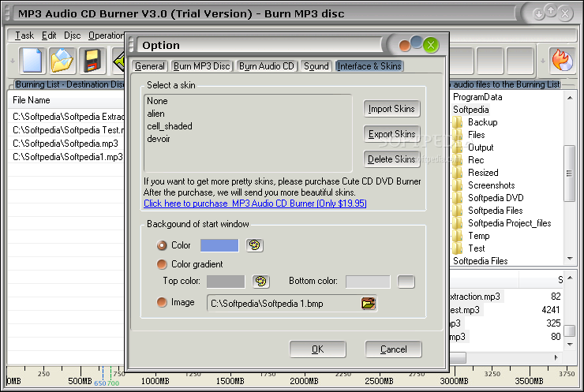Click the Bottom color swatch

click(x=368, y=282)
